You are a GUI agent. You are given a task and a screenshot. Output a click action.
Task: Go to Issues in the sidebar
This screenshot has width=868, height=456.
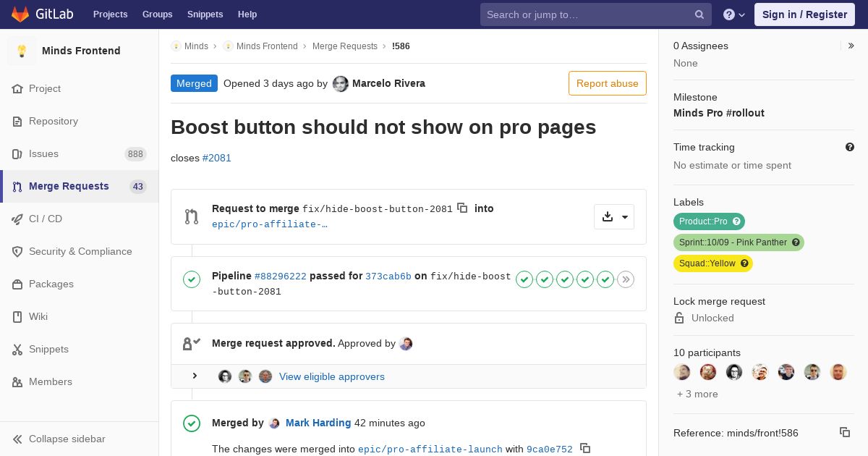[x=43, y=153]
